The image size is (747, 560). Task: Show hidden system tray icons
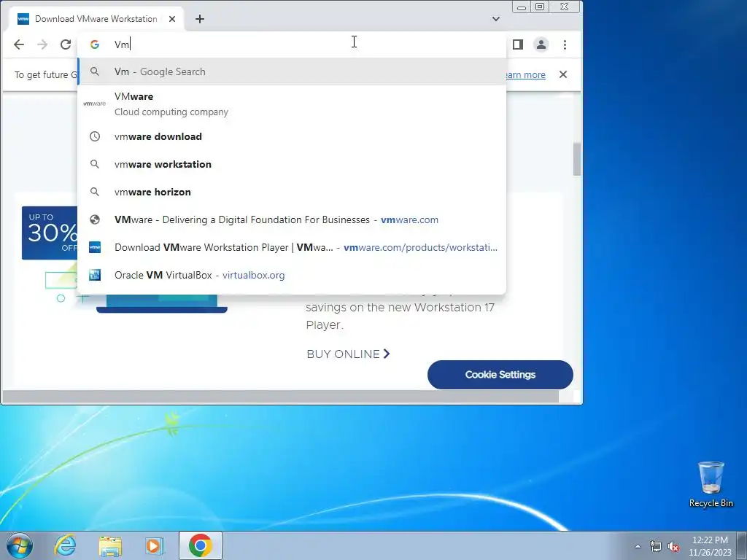[x=638, y=546]
